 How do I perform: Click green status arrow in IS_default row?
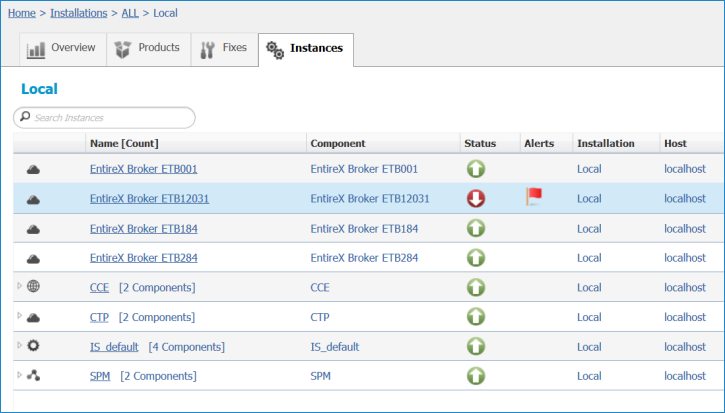(476, 346)
